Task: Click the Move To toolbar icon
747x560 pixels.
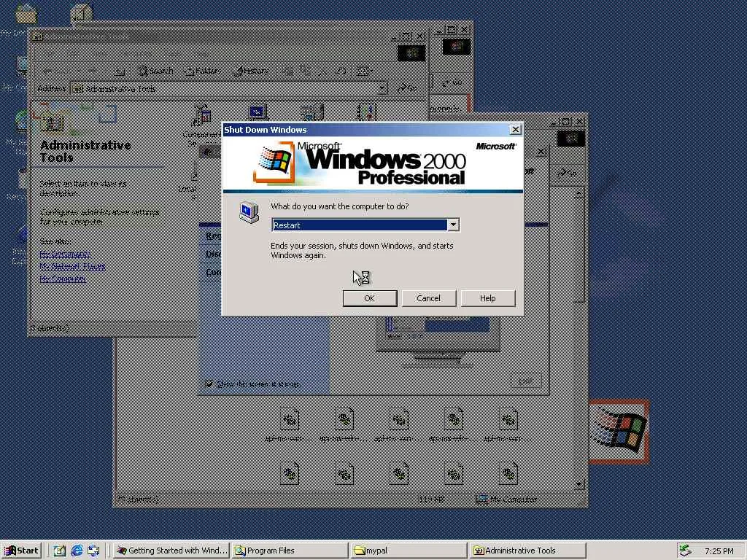Action: coord(287,71)
